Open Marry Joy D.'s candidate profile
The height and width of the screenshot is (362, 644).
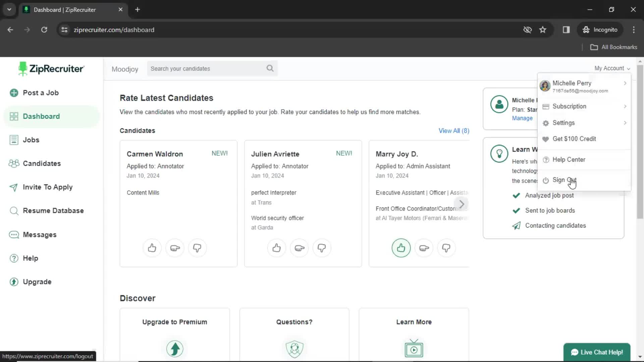tap(396, 154)
